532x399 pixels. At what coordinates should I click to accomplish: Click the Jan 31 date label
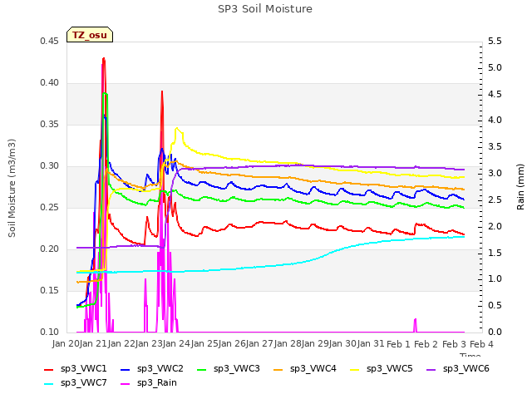[x=372, y=344]
